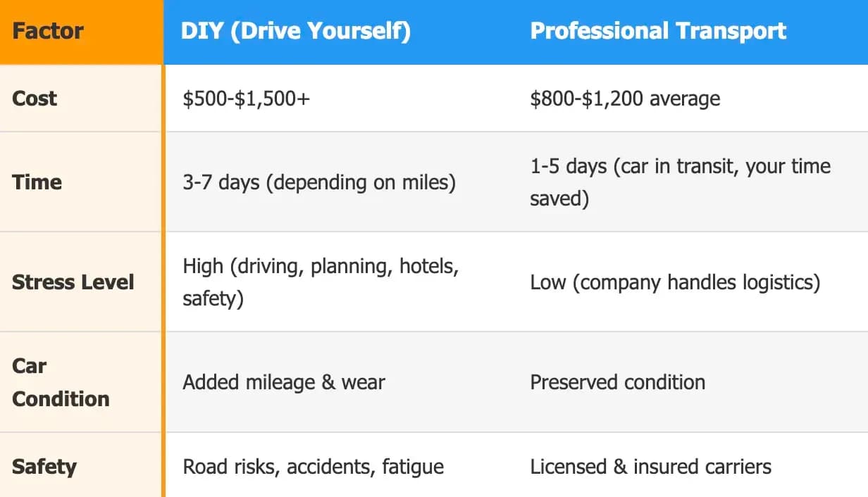Image resolution: width=868 pixels, height=497 pixels.
Task: Select the DIY (Drive Yourself) column header
Action: point(295,32)
